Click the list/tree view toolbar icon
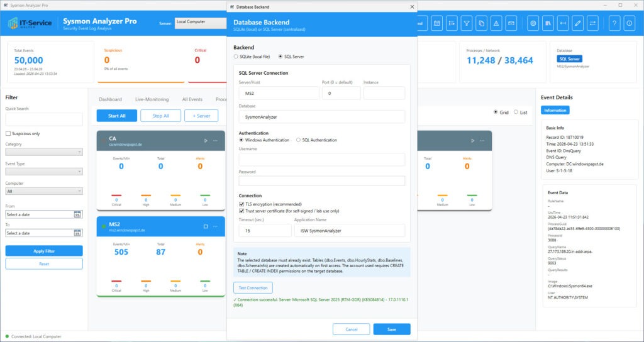 [x=452, y=23]
